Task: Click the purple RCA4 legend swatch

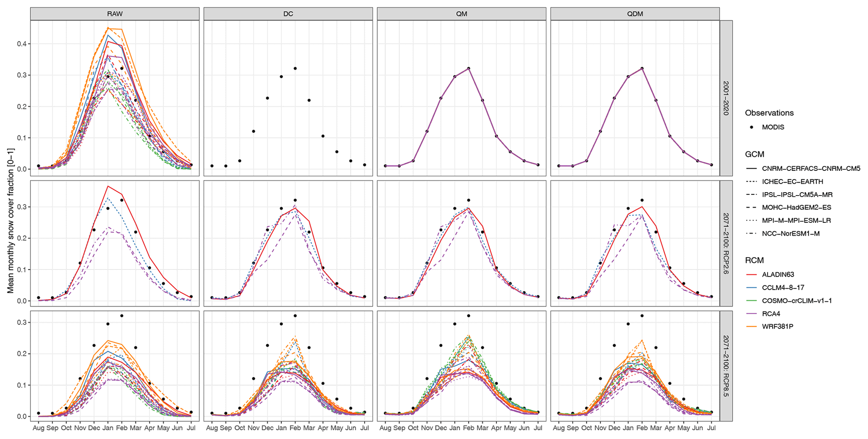Action: tap(752, 314)
